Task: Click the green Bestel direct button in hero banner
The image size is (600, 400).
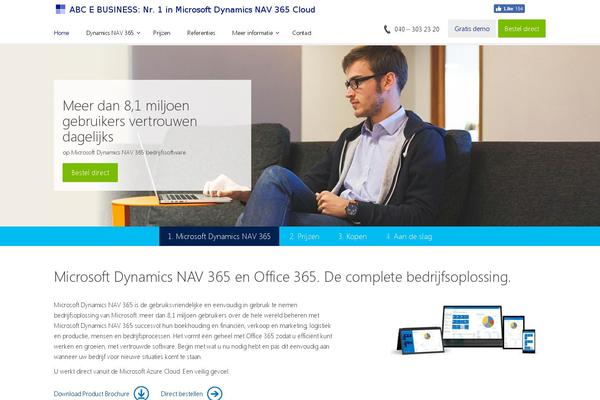Action: click(90, 173)
